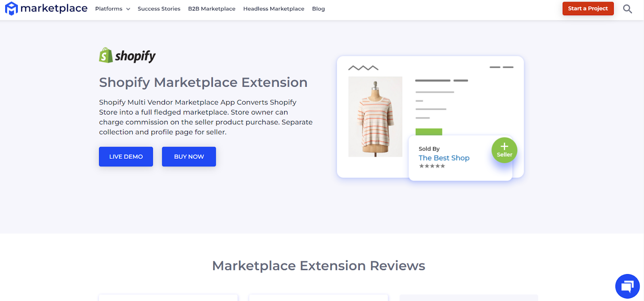The width and height of the screenshot is (644, 301).
Task: Click the Sold By label
Action: tap(429, 149)
